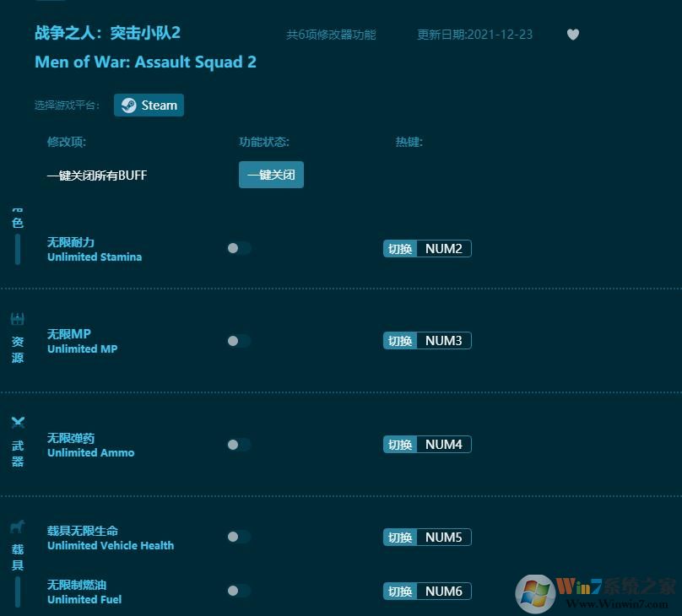Click the Steam logo inside the platform button
Screen dimensions: 682x616
[128, 105]
